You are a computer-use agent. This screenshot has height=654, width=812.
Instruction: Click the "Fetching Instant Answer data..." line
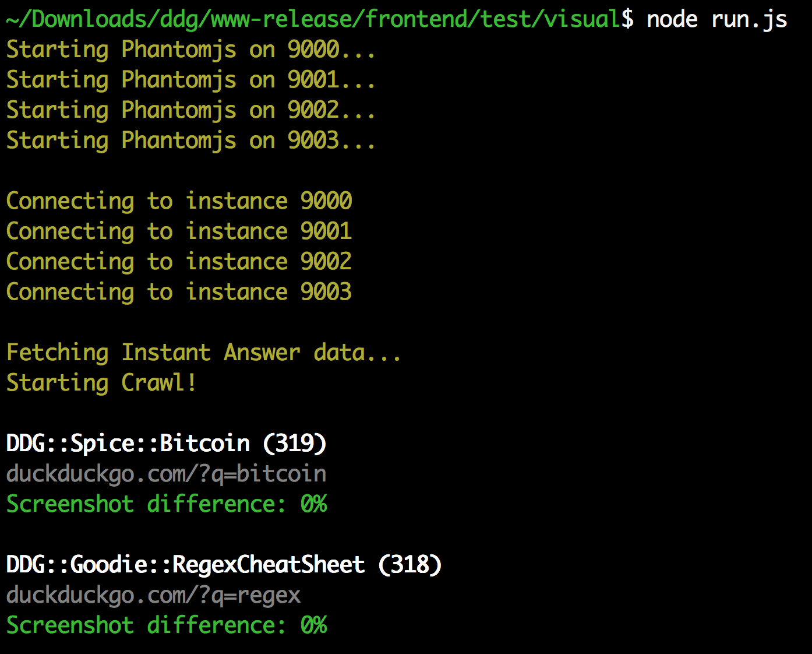[x=203, y=353]
